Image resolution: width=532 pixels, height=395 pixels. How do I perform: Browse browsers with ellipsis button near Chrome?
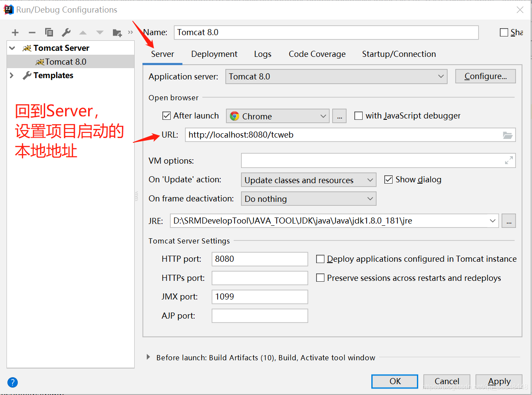point(340,116)
